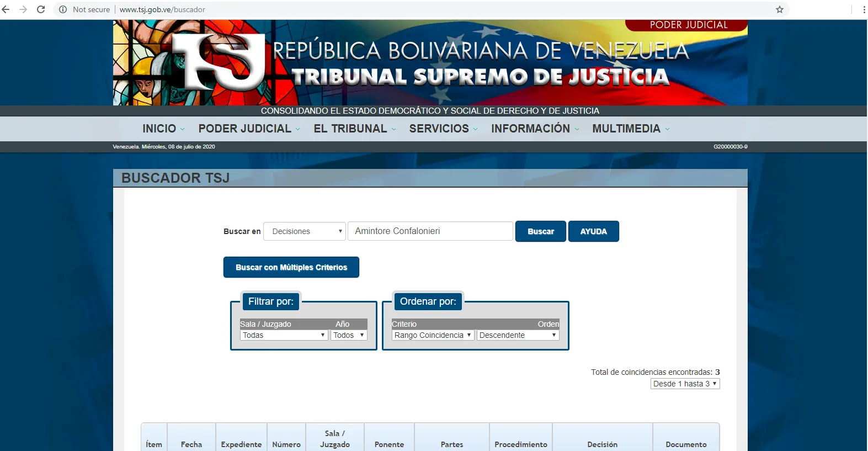Focus the search field containing Amintore Confalonieri
868x451 pixels.
coord(430,231)
